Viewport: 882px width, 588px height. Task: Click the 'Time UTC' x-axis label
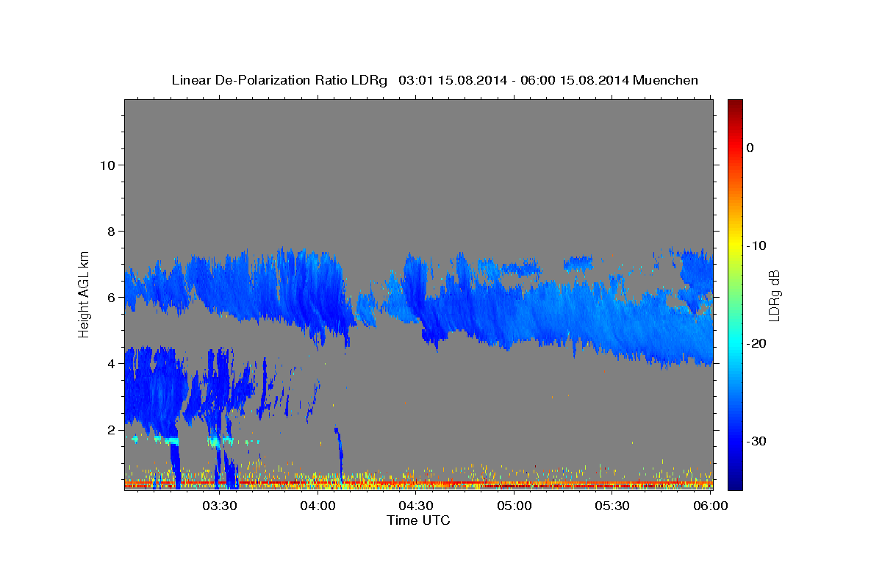(418, 520)
